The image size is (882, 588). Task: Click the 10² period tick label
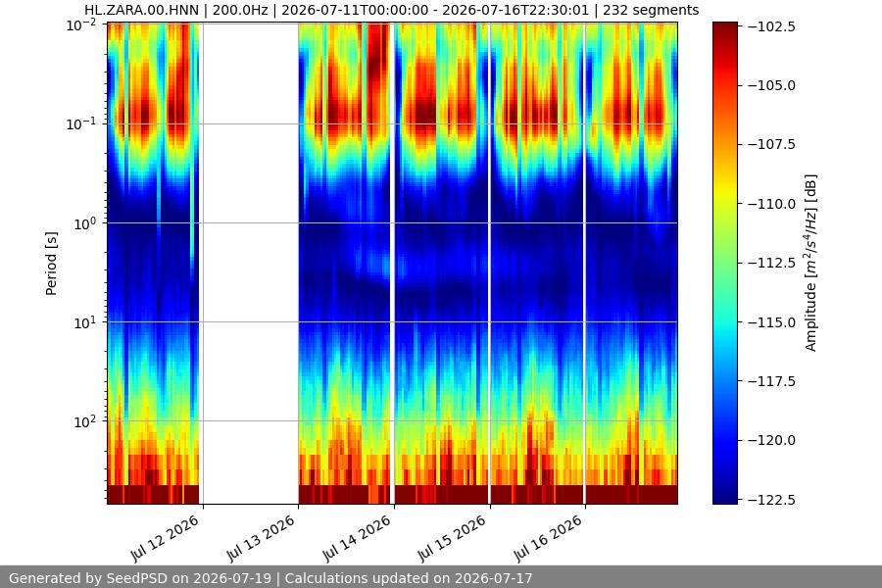(x=85, y=421)
